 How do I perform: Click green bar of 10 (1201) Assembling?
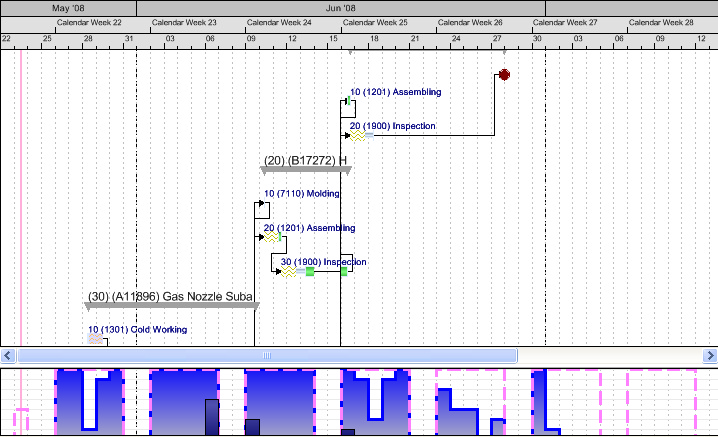pyautogui.click(x=347, y=101)
